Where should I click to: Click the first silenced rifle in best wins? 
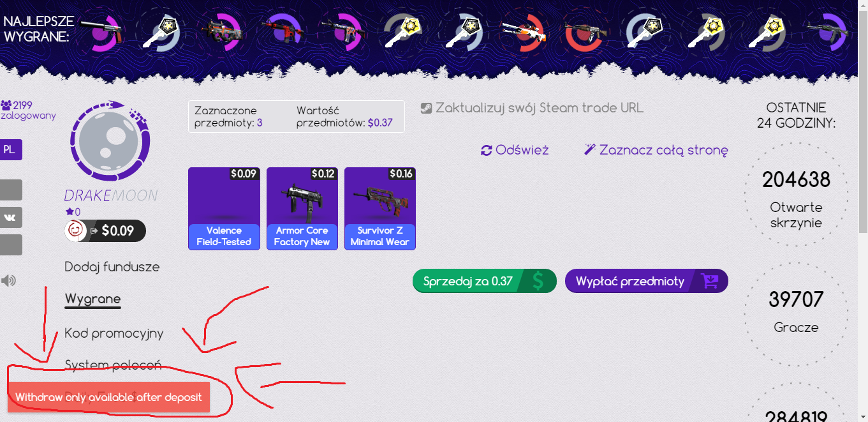click(103, 29)
